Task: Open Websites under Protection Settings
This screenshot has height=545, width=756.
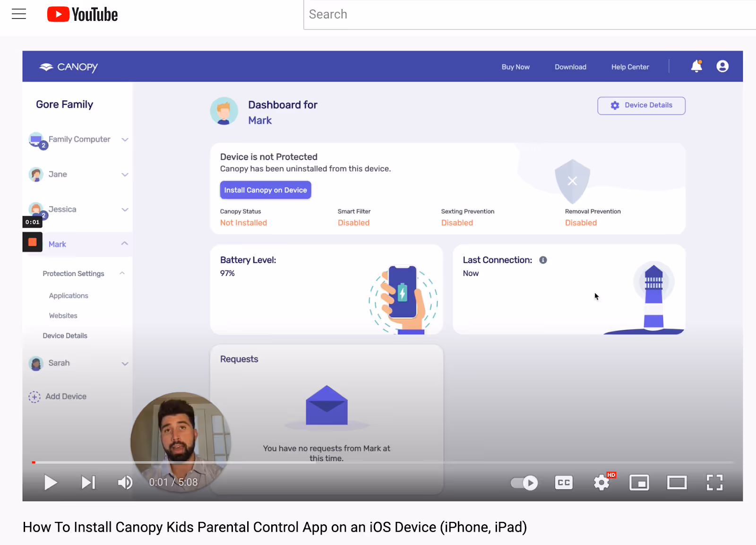Action: [x=63, y=316]
